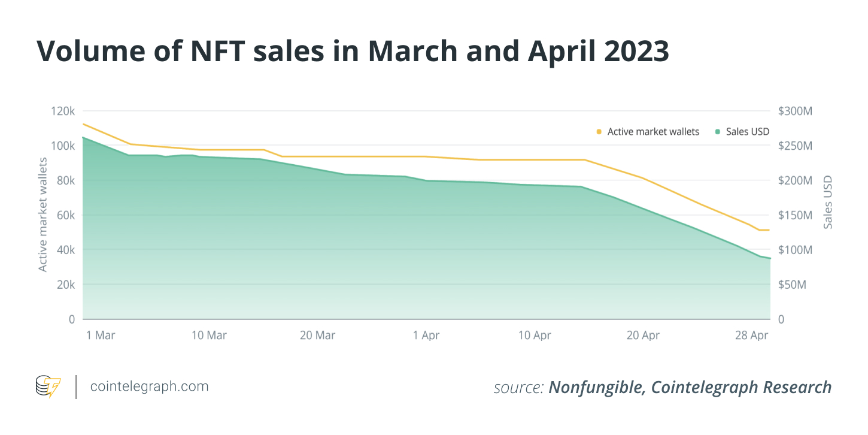Image resolution: width=868 pixels, height=435 pixels.
Task: Click the 60k left axis value
Action: tap(65, 215)
